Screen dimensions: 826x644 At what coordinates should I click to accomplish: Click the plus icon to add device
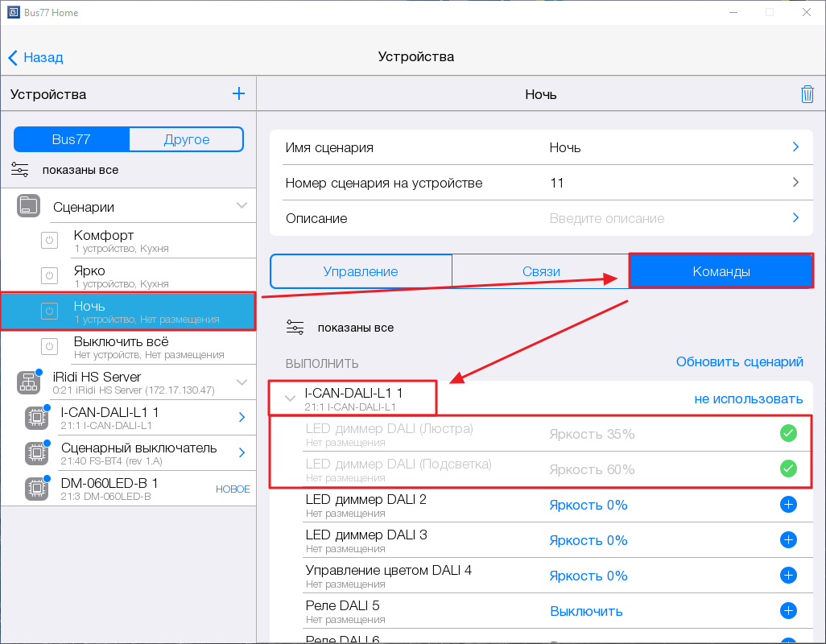coord(238,94)
